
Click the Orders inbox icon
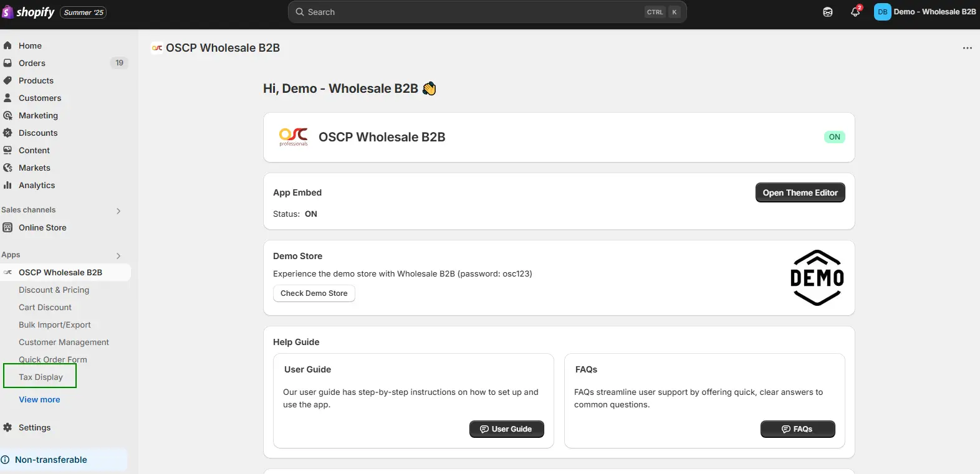[x=7, y=63]
